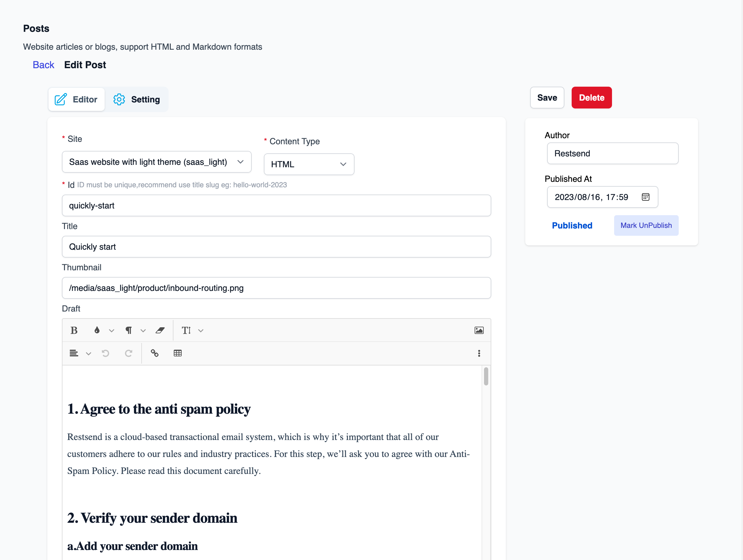This screenshot has height=560, width=743.
Task: Insert image using picture icon
Action: (479, 330)
